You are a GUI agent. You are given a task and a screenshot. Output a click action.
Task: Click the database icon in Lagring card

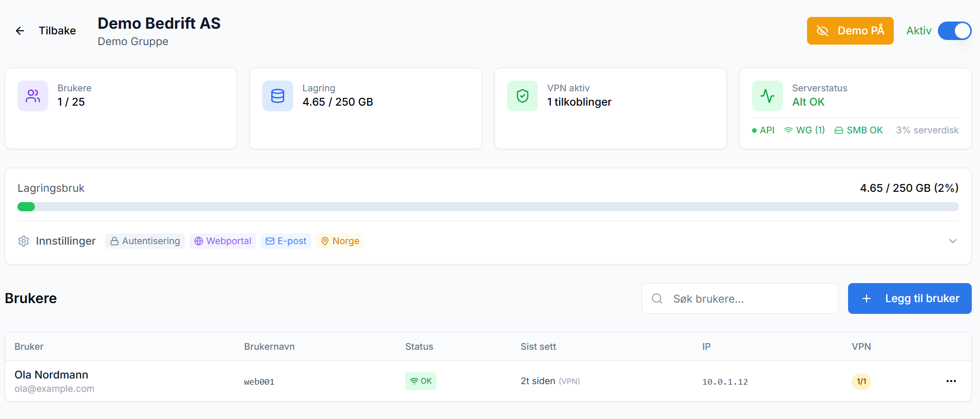point(278,96)
